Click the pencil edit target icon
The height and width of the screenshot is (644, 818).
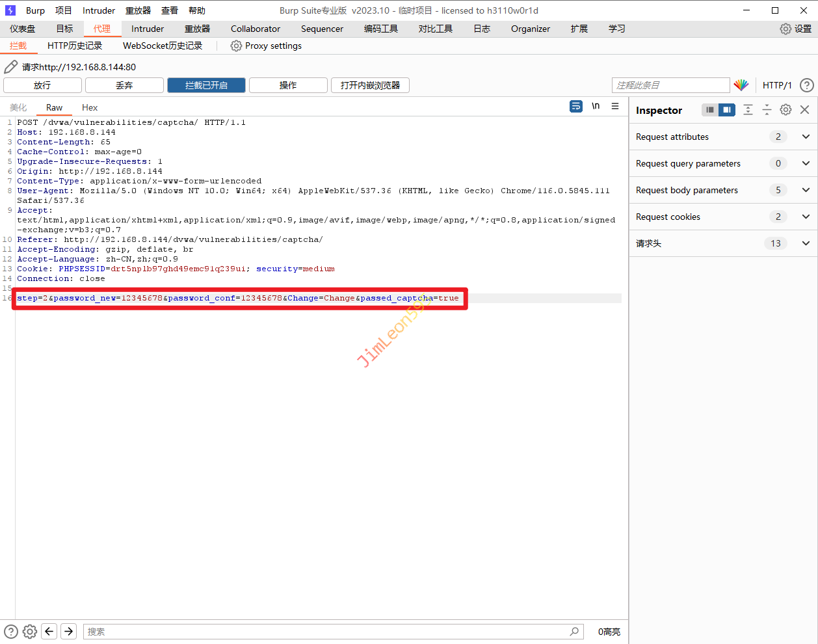coord(11,67)
